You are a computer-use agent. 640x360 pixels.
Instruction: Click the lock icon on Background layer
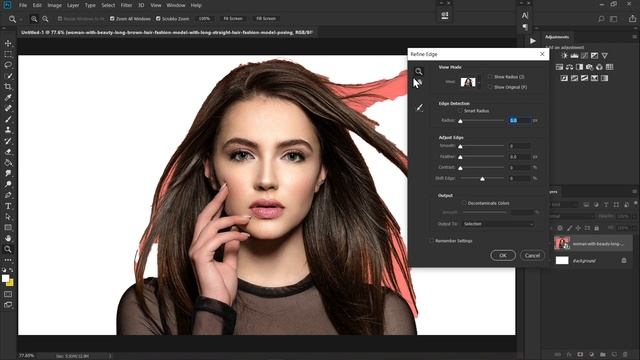[624, 260]
